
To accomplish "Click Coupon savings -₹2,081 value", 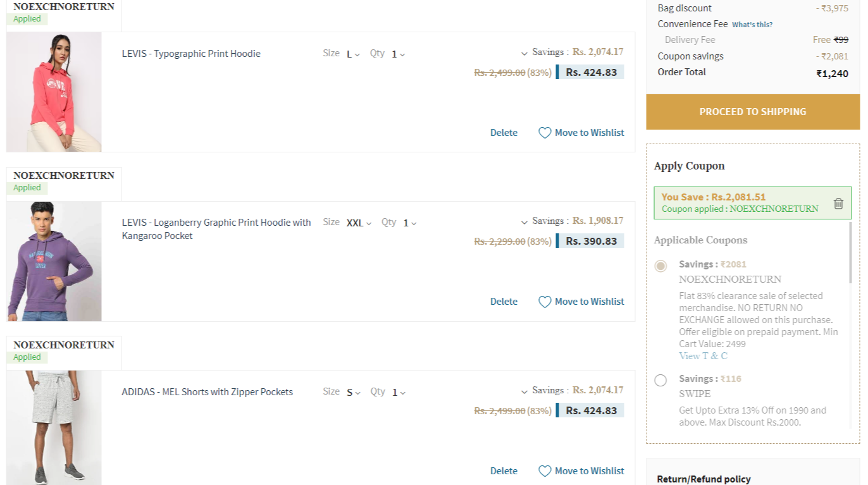I will click(832, 56).
